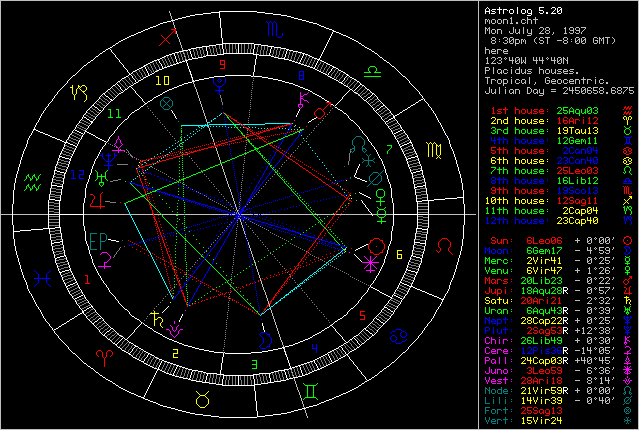Click the blue Pluto glyph inside the wheel
The height and width of the screenshot is (430, 639).
point(220,84)
